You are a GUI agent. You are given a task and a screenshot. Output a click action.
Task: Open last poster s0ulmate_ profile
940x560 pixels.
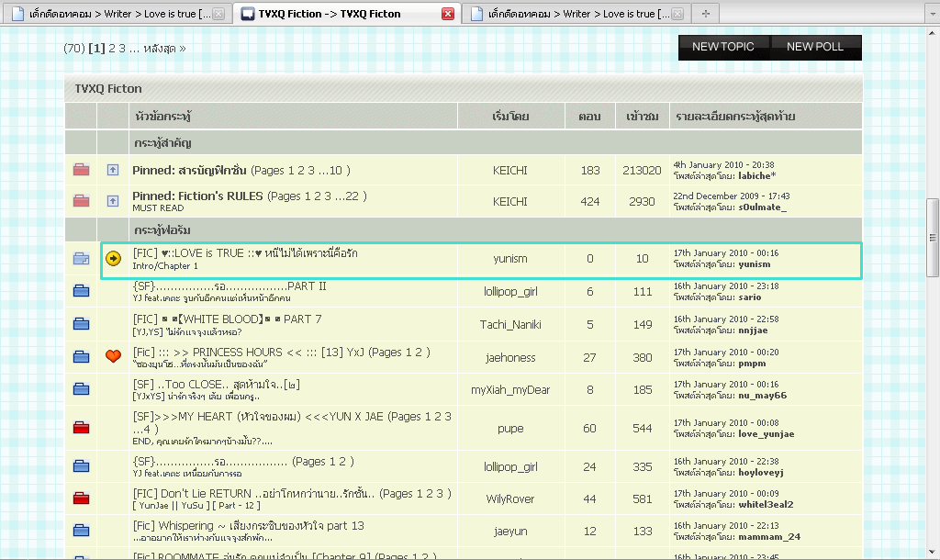[x=762, y=207]
